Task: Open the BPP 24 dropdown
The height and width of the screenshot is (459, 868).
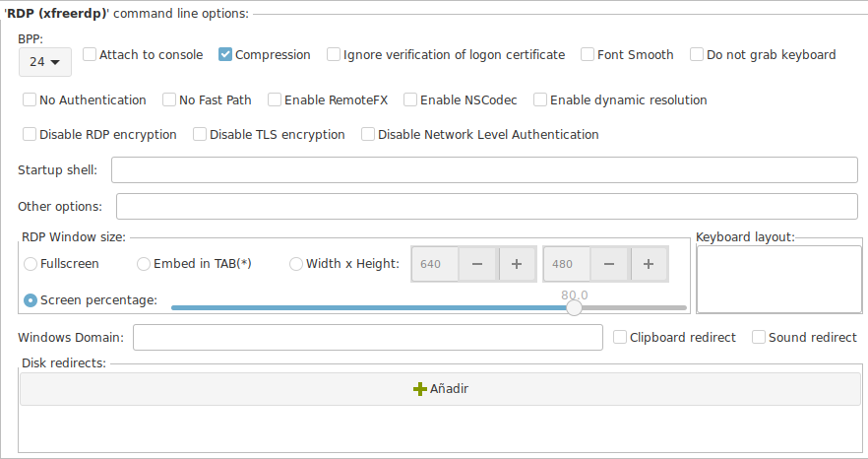Action: (x=45, y=61)
